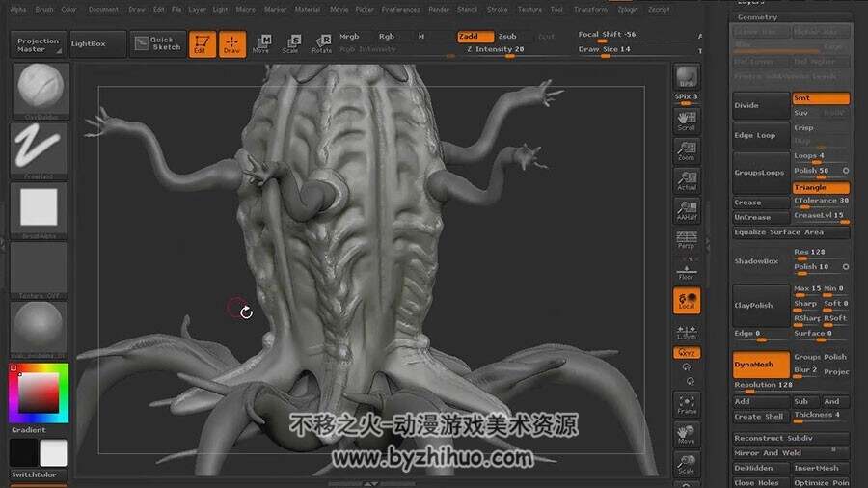
Task: Toggle the DynaMesh button
Action: click(761, 365)
